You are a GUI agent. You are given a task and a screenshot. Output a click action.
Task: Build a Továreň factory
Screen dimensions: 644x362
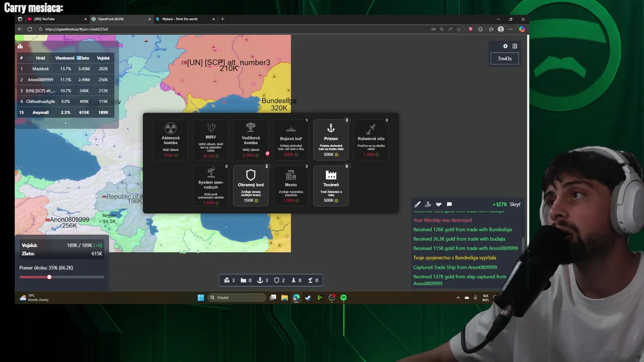pos(331,186)
